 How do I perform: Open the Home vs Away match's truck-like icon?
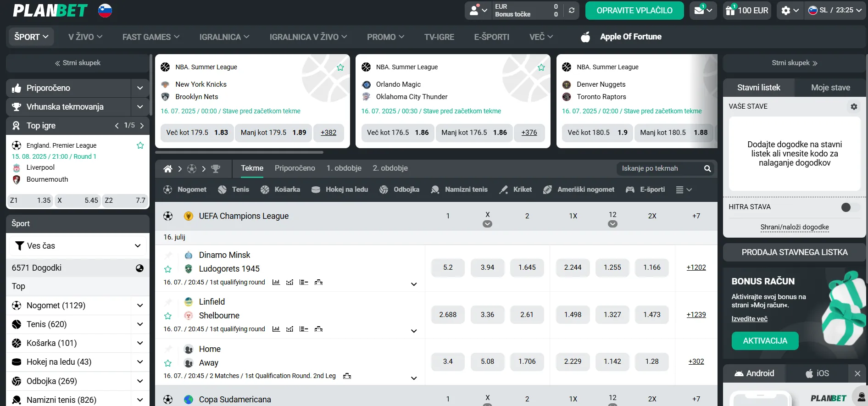point(347,376)
